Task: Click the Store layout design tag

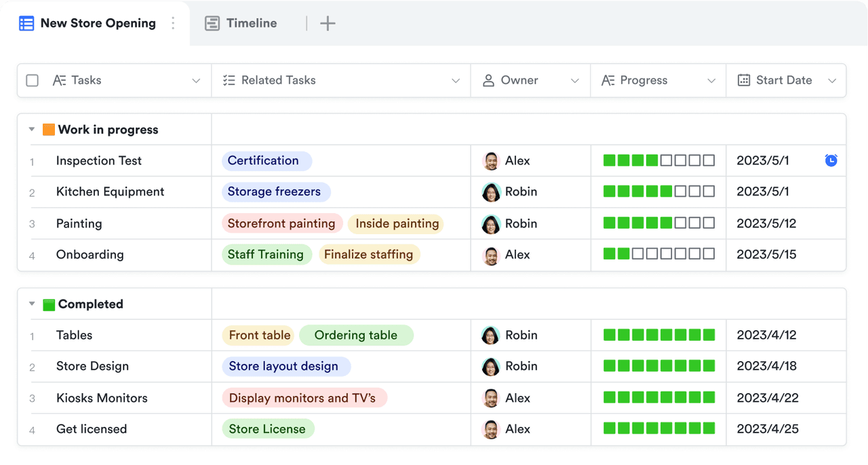Action: tap(286, 367)
